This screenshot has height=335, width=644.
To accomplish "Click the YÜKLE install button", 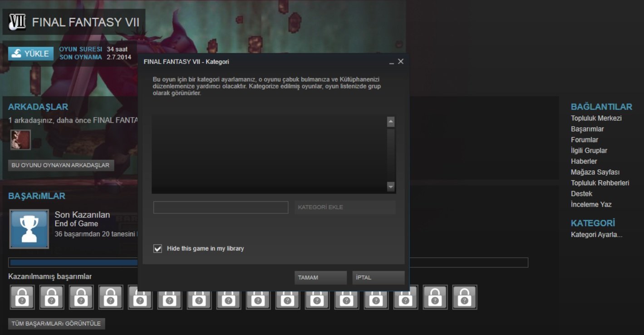I will pos(31,54).
